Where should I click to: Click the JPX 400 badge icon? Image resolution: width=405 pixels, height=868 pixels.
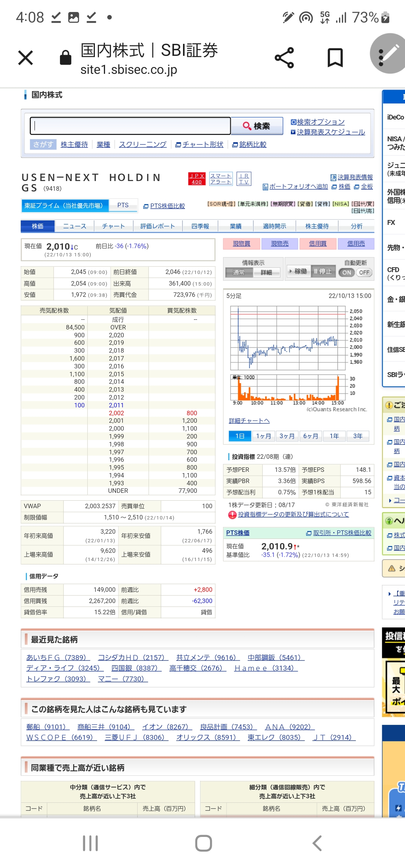pos(197,179)
